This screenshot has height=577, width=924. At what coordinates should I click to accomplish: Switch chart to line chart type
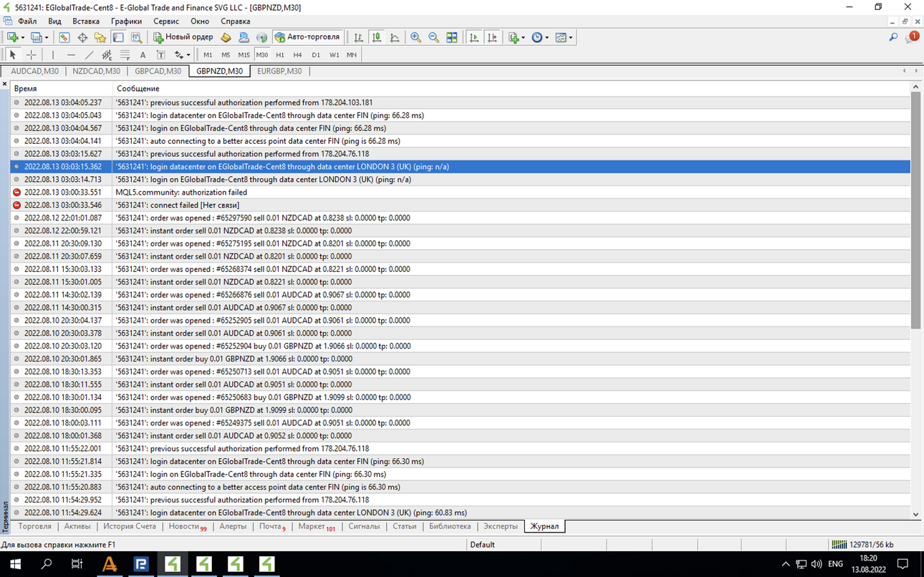tap(395, 37)
